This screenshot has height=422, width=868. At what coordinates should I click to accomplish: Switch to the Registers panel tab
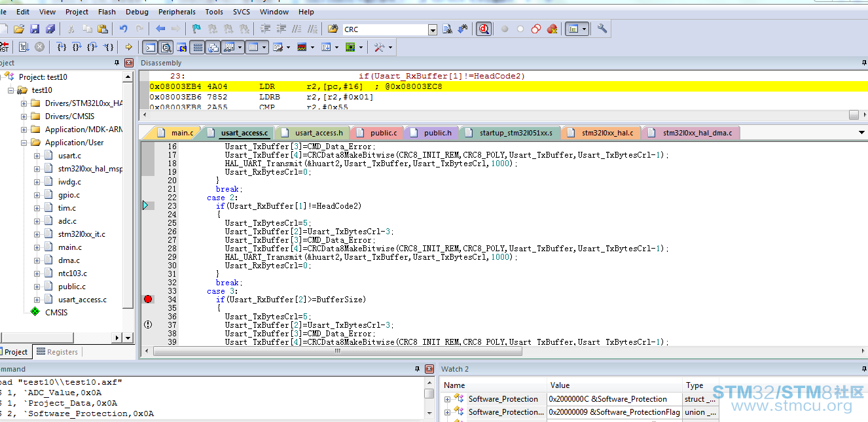tap(58, 352)
